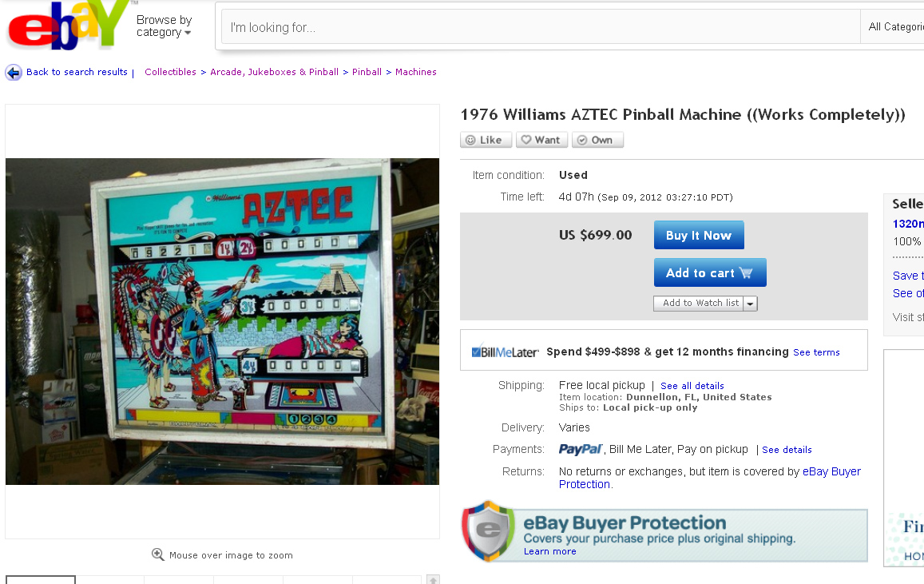Expand the Browse by category dropdown

point(165,26)
